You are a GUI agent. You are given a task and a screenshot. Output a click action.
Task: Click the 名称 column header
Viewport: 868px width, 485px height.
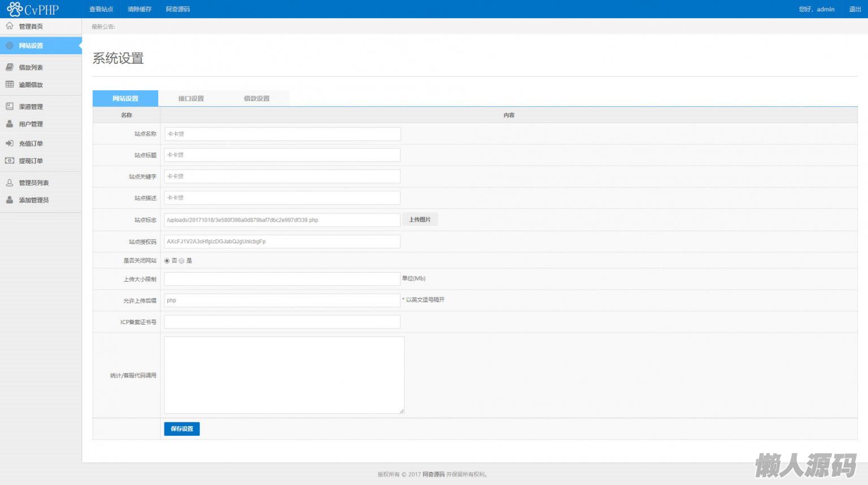(x=127, y=115)
